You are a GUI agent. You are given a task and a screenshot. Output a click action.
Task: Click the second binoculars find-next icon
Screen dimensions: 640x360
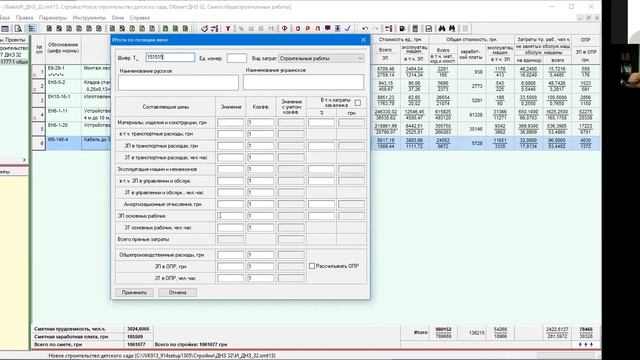452,28
